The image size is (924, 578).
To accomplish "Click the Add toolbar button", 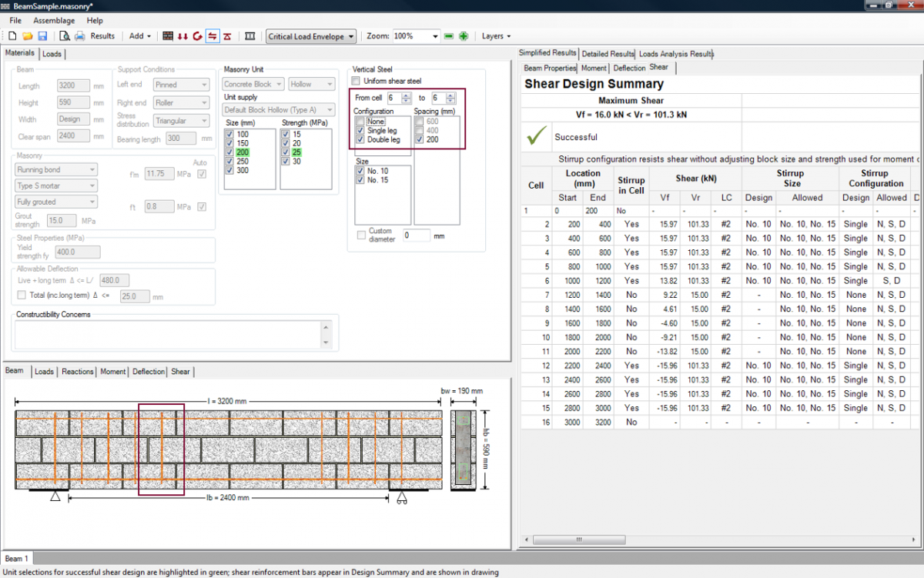I will 138,36.
